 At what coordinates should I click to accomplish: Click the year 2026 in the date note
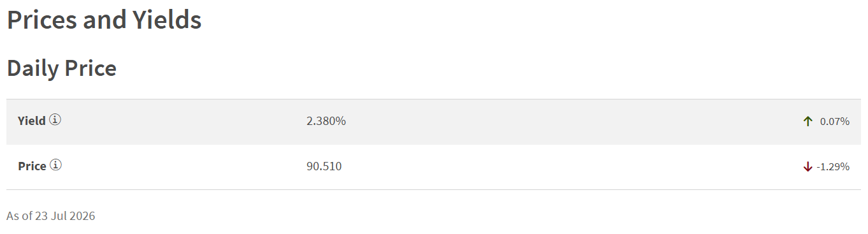(x=83, y=216)
